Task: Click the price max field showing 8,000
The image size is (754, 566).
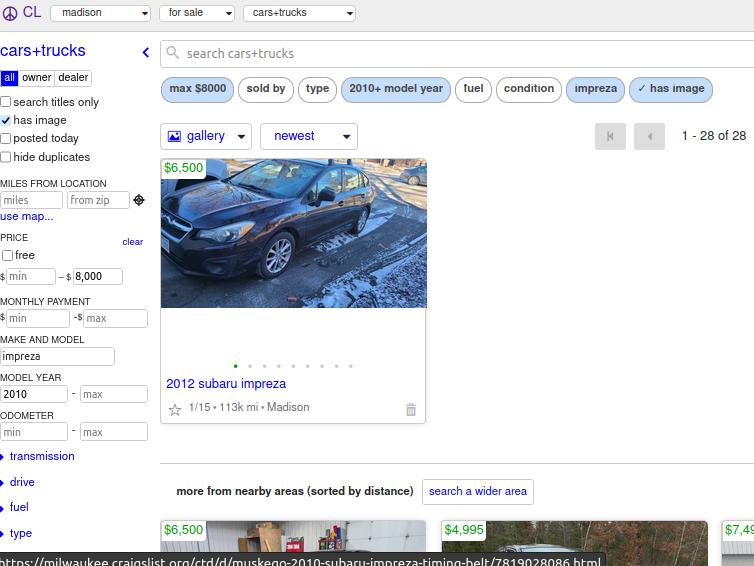Action: coord(98,277)
